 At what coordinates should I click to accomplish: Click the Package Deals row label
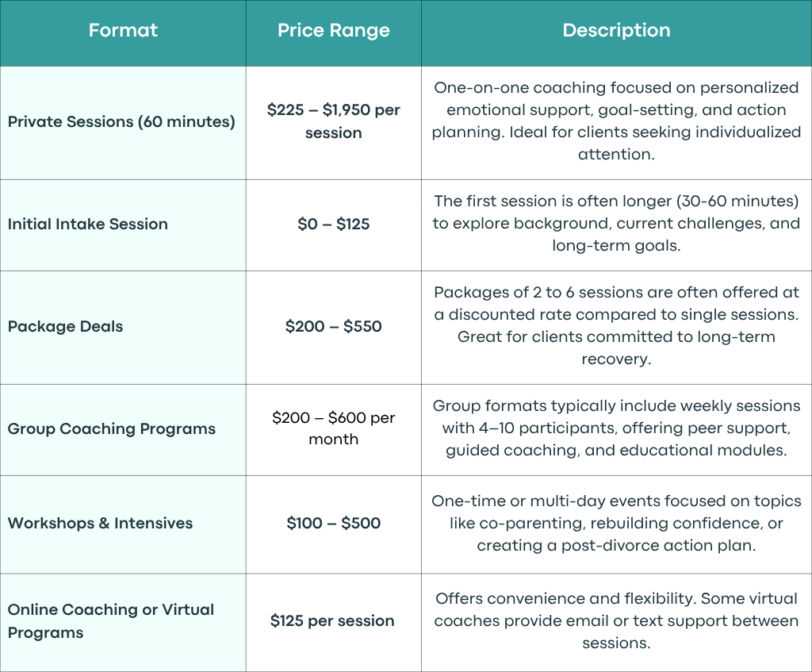pos(65,326)
